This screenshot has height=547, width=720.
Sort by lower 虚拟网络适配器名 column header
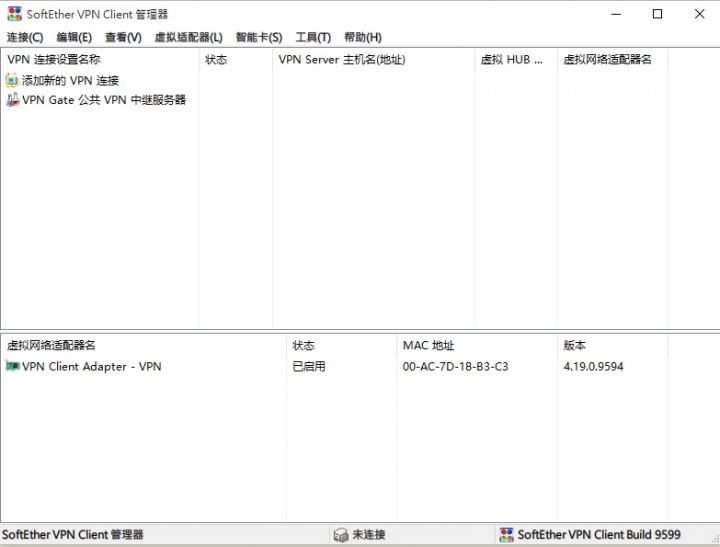144,345
